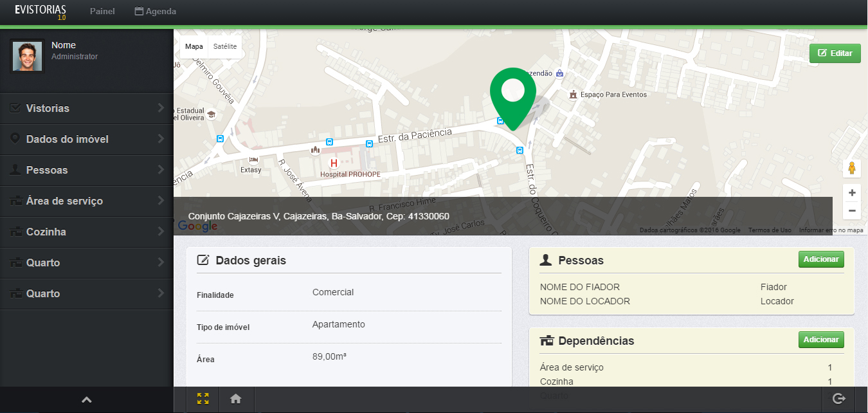868x413 pixels.
Task: Click the Pessoas panel header icon
Action: pyautogui.click(x=546, y=260)
